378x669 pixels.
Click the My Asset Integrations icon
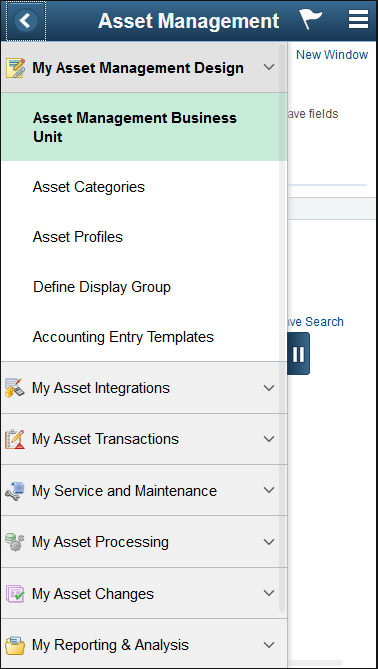coord(15,388)
